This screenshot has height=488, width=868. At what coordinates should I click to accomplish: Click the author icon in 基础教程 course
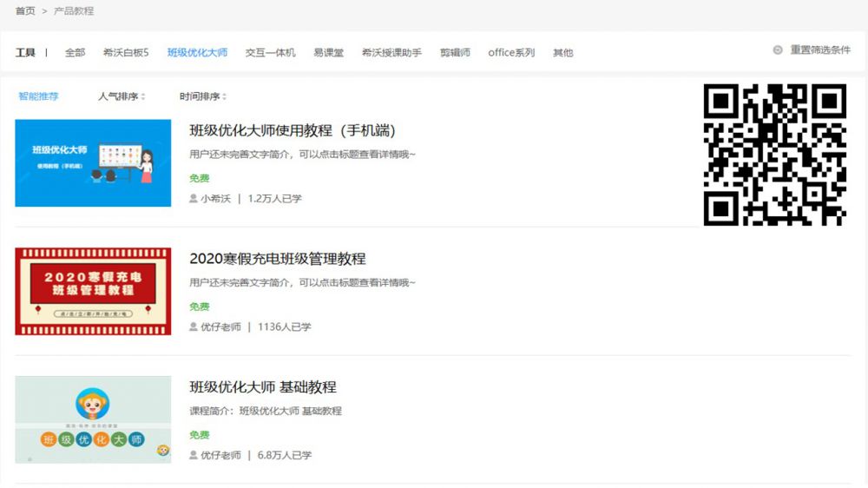pyautogui.click(x=194, y=455)
